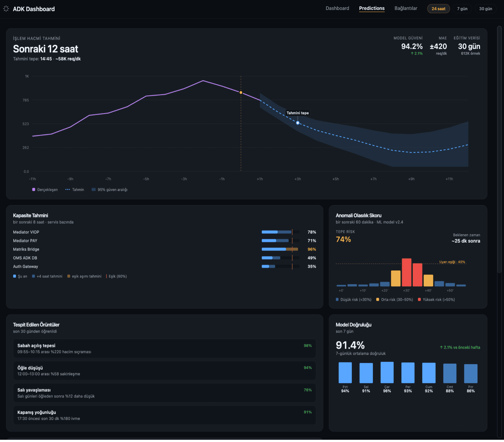
Task: Click the Matriks Bridge capacity bar
Action: click(280, 249)
